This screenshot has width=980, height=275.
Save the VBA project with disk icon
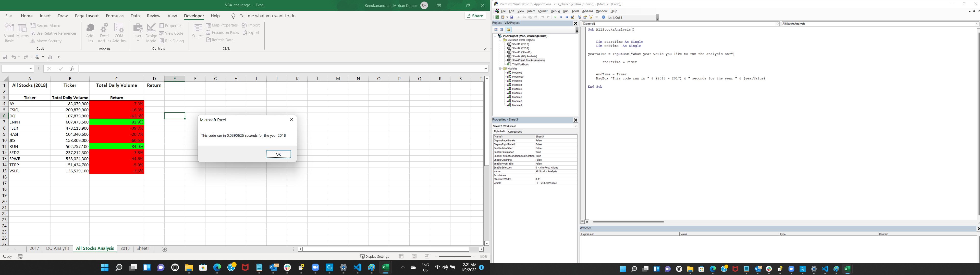[512, 18]
